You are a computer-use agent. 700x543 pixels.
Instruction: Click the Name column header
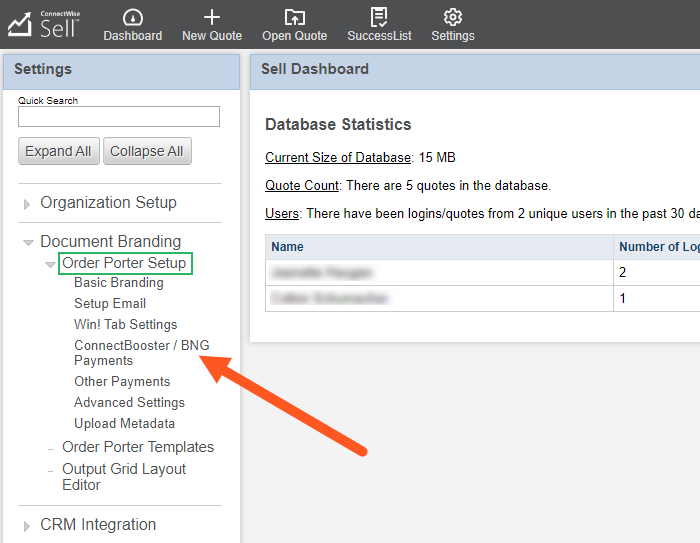pos(439,247)
